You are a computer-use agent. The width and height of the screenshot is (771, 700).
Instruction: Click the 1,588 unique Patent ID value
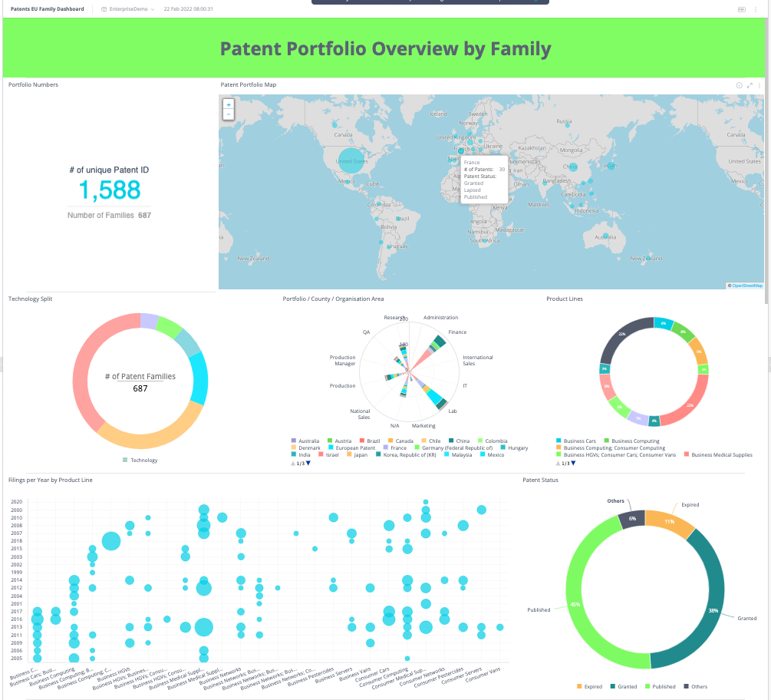(x=110, y=190)
